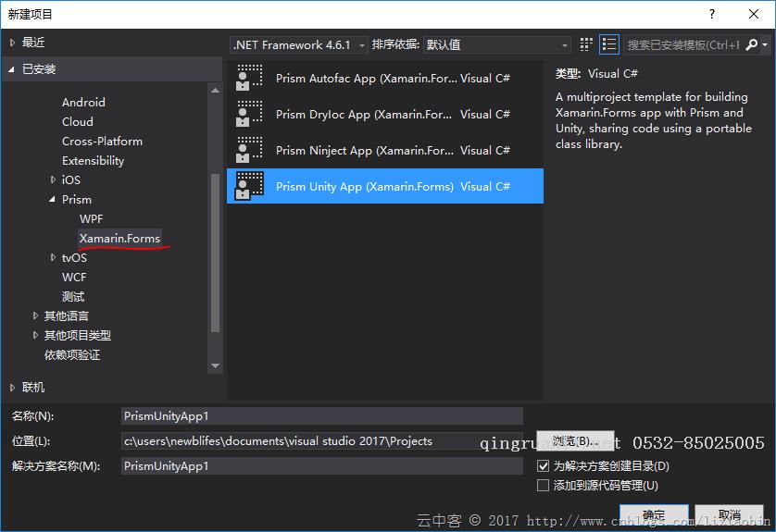Open the .NET Framework 4.6.1 dropdown
776x532 pixels.
[x=299, y=45]
